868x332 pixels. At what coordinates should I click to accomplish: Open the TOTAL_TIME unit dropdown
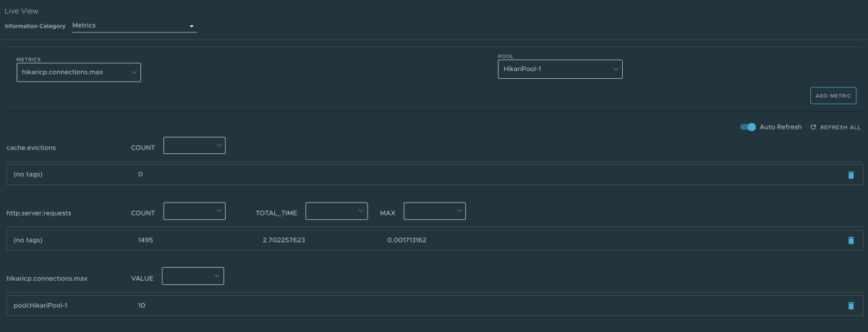point(337,210)
